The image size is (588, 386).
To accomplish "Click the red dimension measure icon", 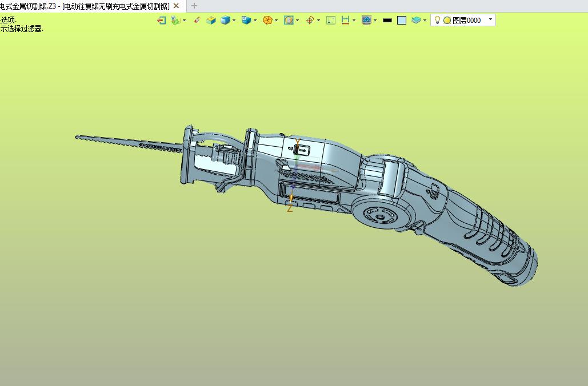I will (x=345, y=20).
